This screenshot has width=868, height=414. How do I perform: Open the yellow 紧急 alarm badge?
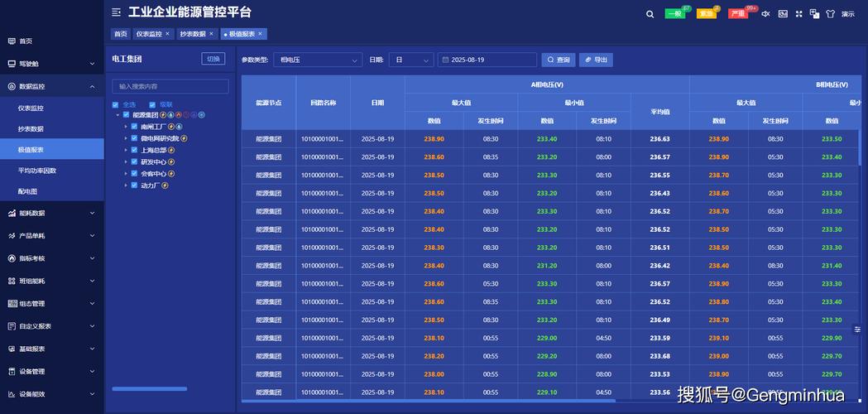[707, 14]
